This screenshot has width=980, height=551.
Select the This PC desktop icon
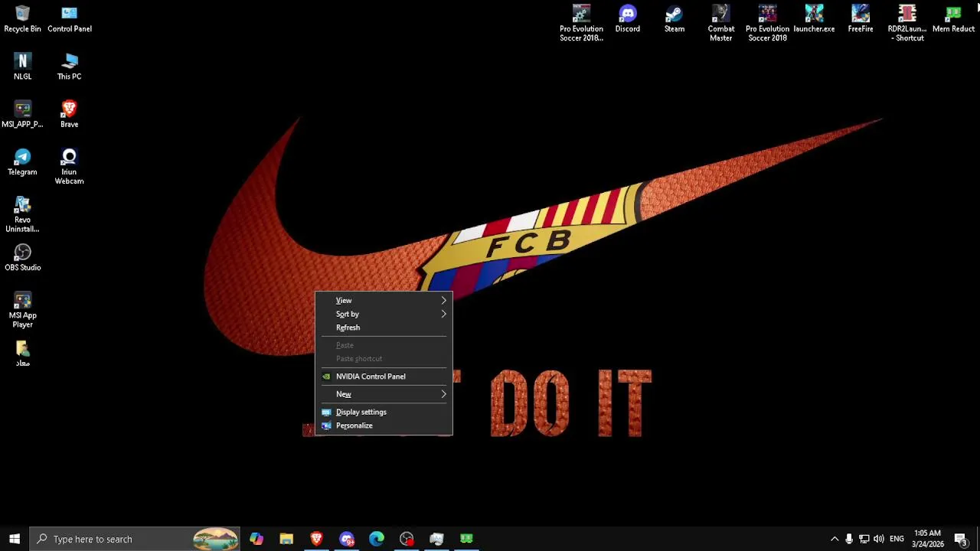(x=69, y=67)
